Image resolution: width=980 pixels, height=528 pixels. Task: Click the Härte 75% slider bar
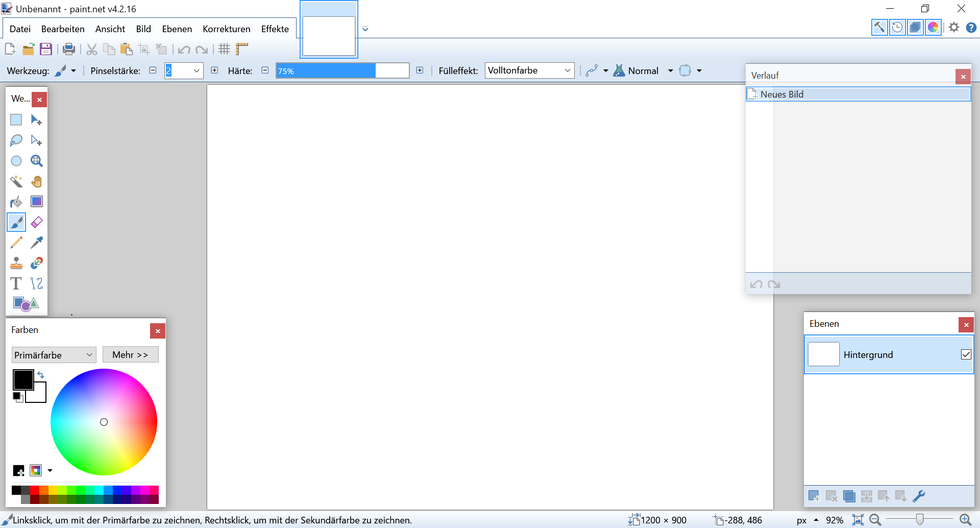pyautogui.click(x=342, y=71)
